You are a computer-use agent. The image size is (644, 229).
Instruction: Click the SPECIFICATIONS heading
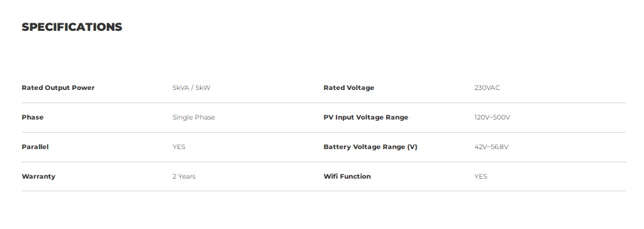pyautogui.click(x=72, y=26)
